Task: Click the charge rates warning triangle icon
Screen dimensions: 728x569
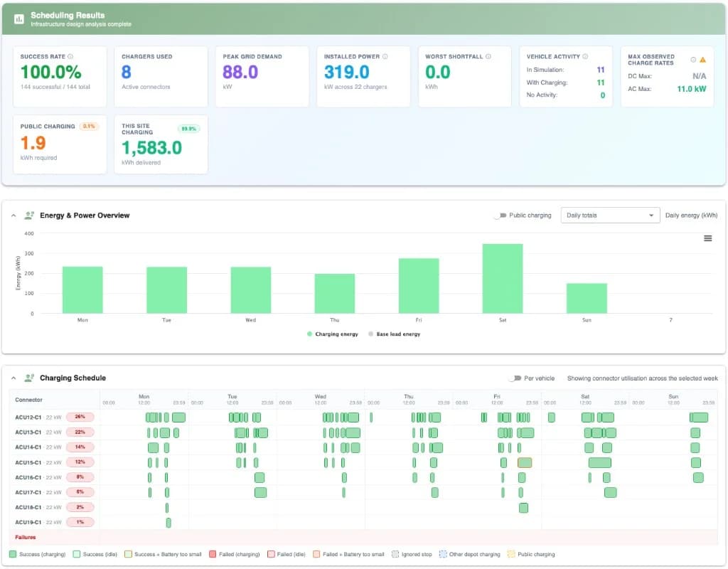Action: [x=702, y=60]
